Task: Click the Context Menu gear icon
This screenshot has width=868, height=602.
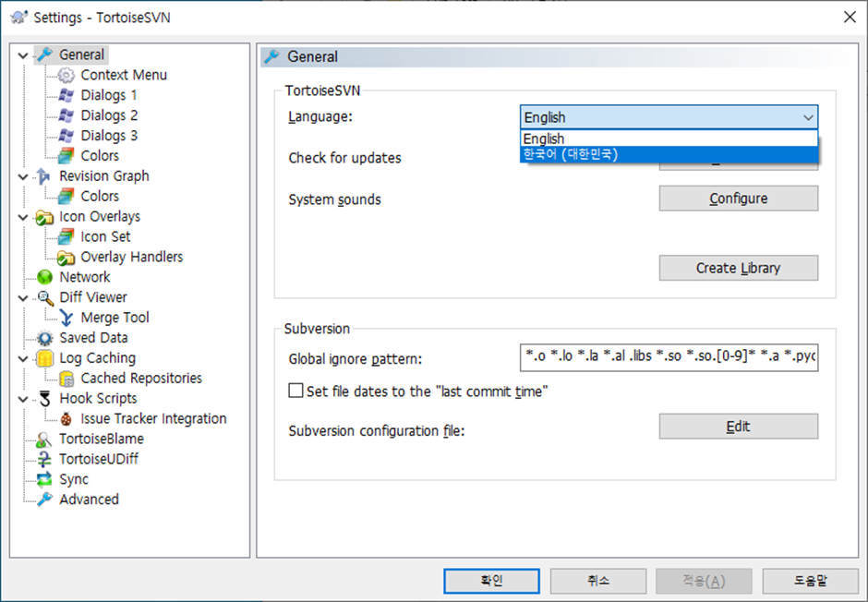Action: [66, 75]
